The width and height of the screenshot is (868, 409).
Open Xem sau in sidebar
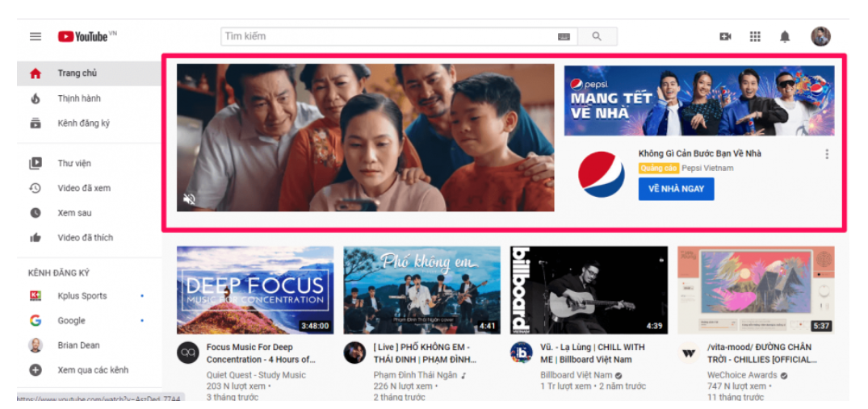(89, 213)
